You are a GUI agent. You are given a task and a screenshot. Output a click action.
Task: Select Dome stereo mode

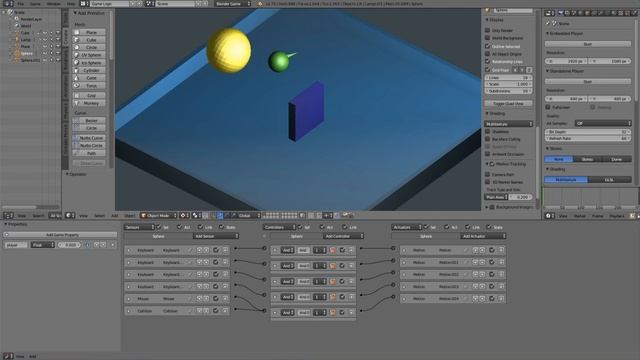617,159
